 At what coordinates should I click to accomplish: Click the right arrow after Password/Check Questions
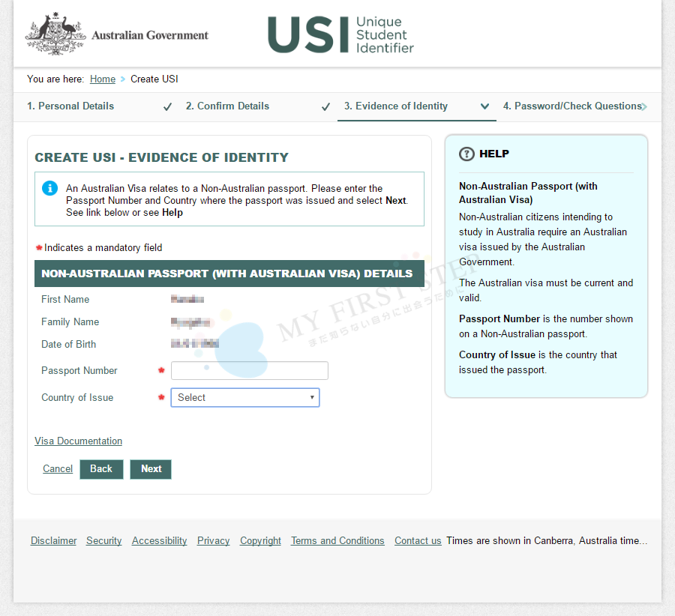tap(644, 106)
